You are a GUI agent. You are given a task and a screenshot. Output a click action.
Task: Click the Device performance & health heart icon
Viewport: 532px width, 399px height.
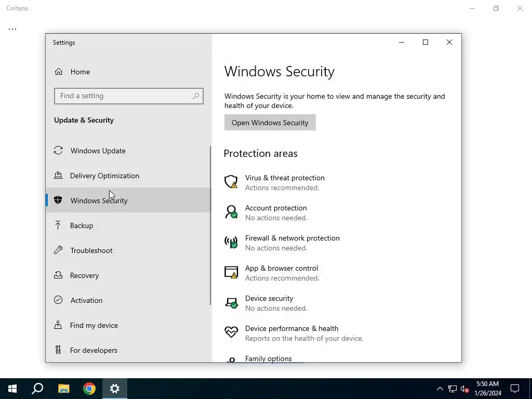[231, 332]
